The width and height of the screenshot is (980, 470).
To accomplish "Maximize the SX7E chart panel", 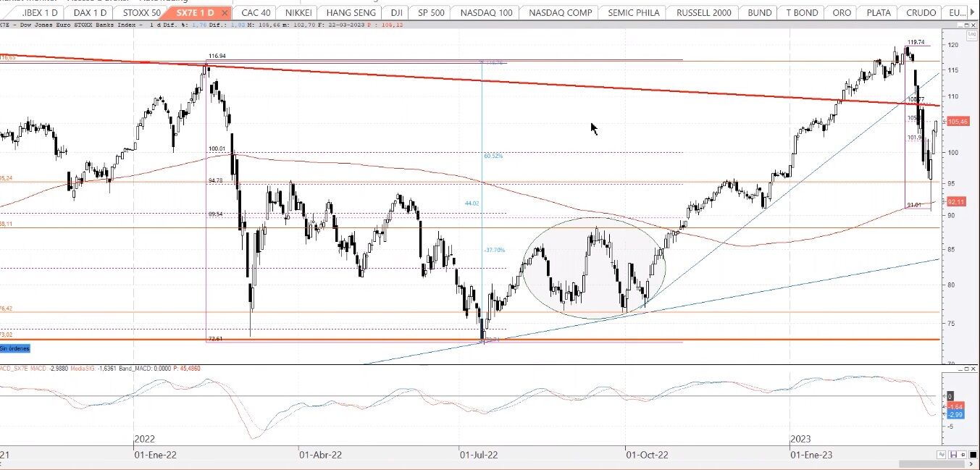I will (966, 25).
